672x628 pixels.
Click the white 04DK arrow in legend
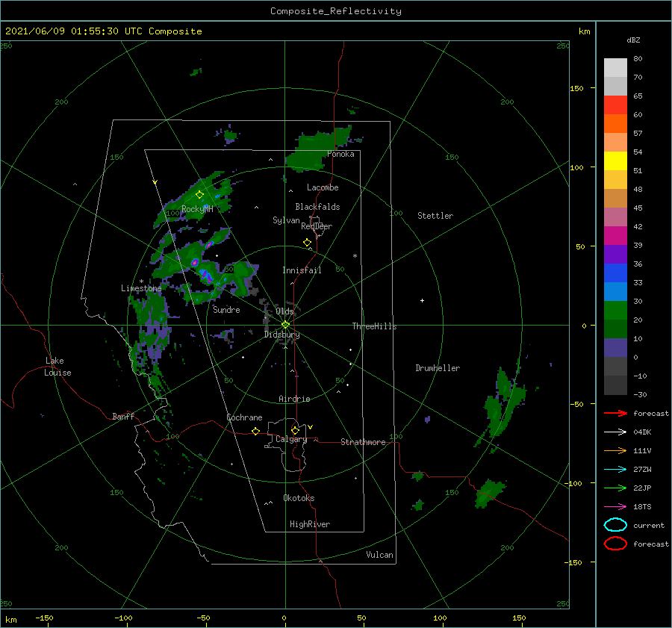pos(615,432)
